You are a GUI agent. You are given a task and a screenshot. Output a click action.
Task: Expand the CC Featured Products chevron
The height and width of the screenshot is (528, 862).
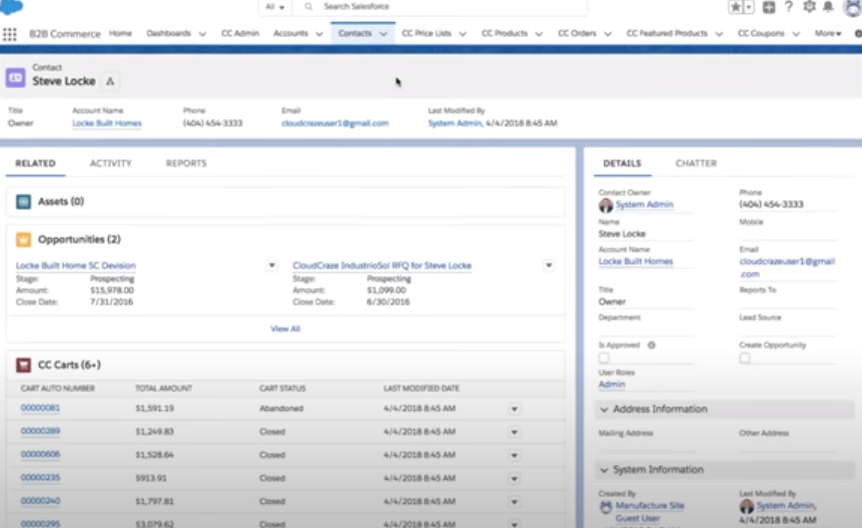click(x=719, y=34)
